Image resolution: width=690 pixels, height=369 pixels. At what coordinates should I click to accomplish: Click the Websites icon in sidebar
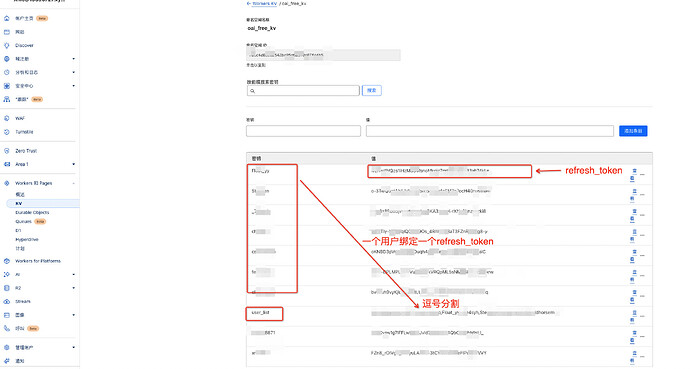point(7,32)
